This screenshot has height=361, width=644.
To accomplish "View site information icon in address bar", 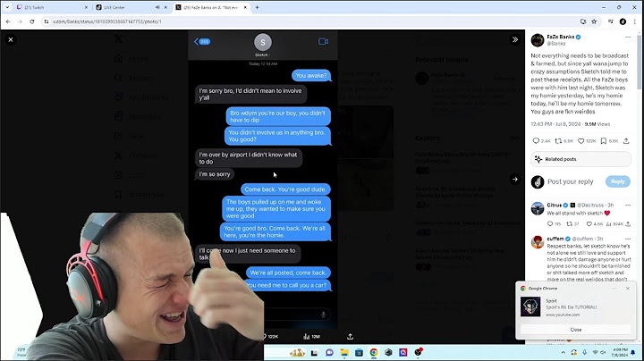I will [46, 21].
